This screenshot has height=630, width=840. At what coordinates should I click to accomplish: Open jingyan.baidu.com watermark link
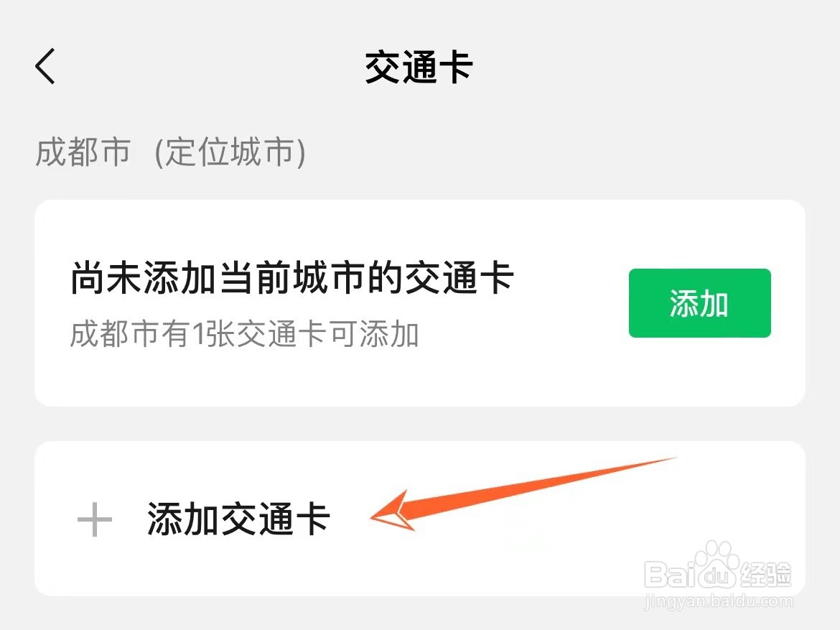[719, 601]
